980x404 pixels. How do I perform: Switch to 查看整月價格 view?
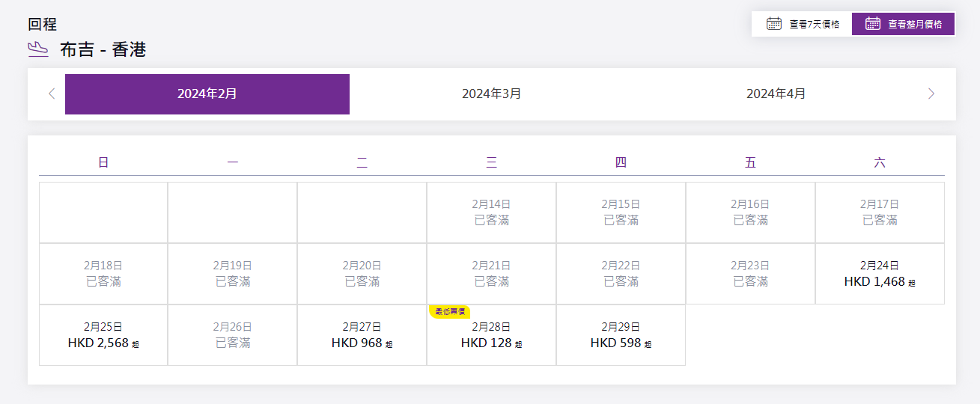[x=904, y=24]
